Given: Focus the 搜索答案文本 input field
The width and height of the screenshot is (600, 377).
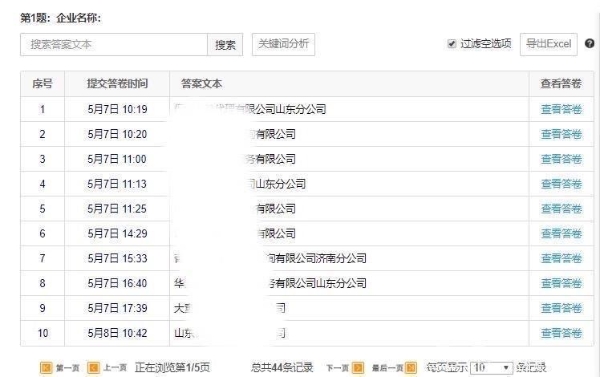Looking at the screenshot, I should point(114,45).
